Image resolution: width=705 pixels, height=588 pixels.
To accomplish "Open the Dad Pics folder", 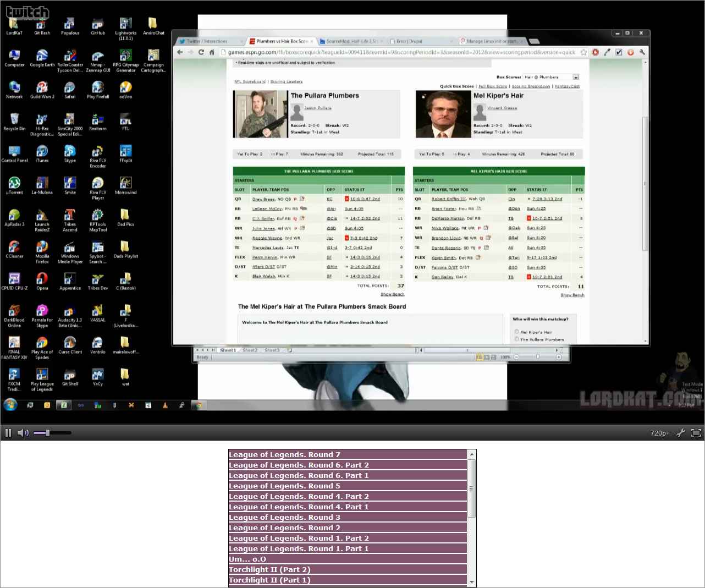I will pyautogui.click(x=125, y=218).
